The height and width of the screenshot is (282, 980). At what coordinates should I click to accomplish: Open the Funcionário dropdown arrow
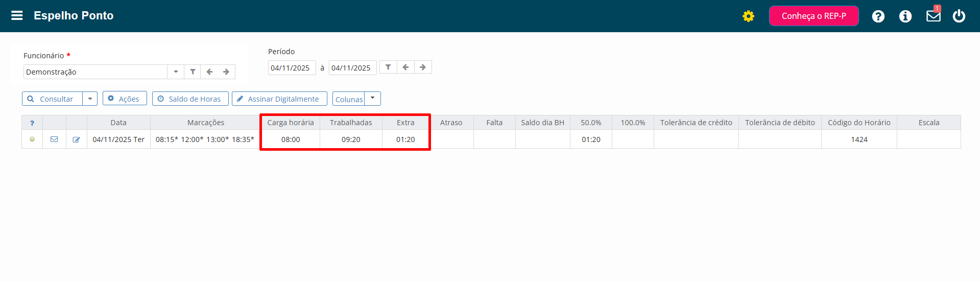[x=176, y=72]
